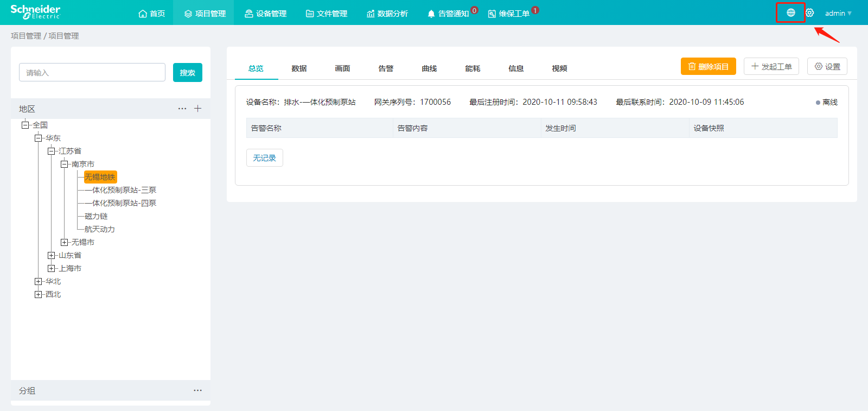This screenshot has width=868, height=411.
Task: Open the 维保工单 navigation menu
Action: [x=509, y=14]
